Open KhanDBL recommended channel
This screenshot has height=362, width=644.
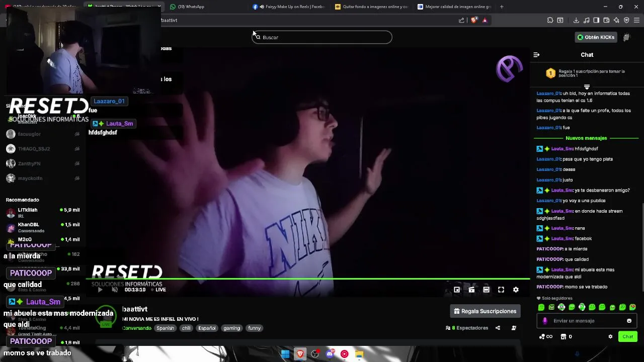coord(43,227)
